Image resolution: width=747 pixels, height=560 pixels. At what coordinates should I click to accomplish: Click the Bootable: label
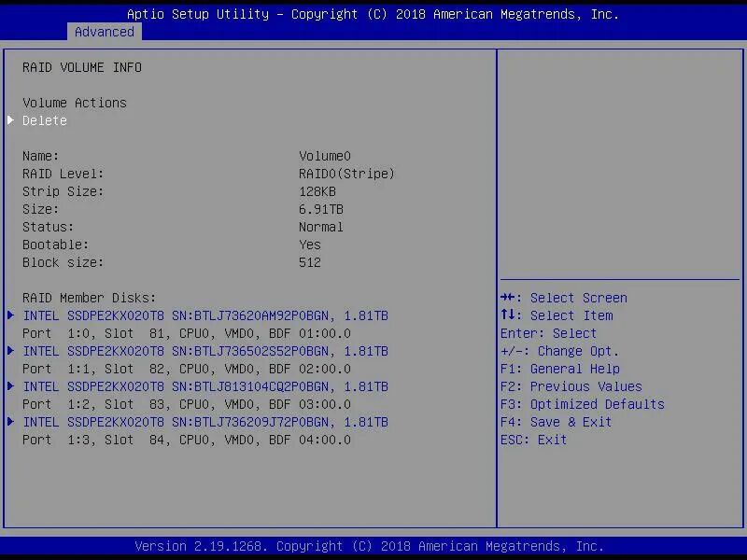tap(56, 245)
